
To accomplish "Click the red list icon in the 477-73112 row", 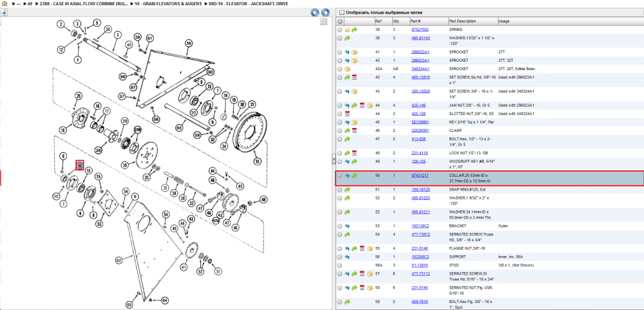I will click(x=361, y=273).
